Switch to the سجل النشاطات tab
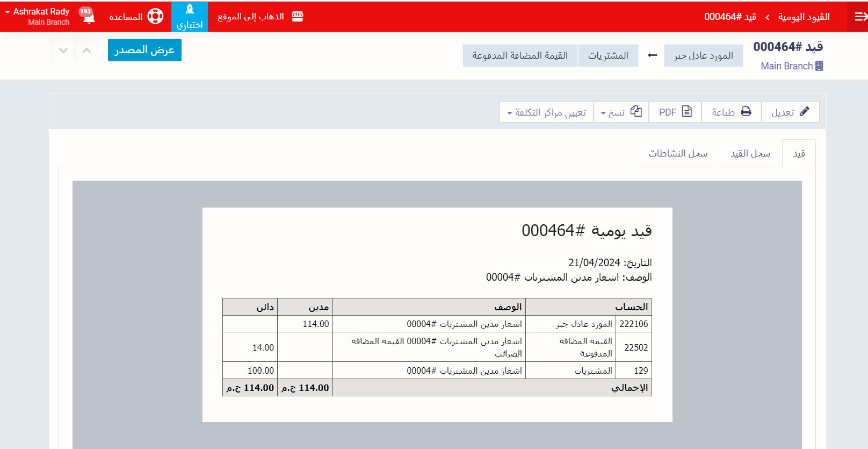 (678, 154)
